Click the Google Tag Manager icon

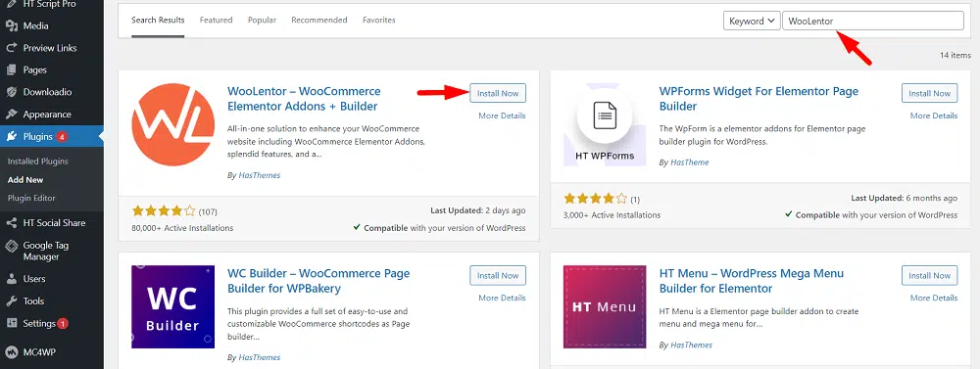(11, 246)
